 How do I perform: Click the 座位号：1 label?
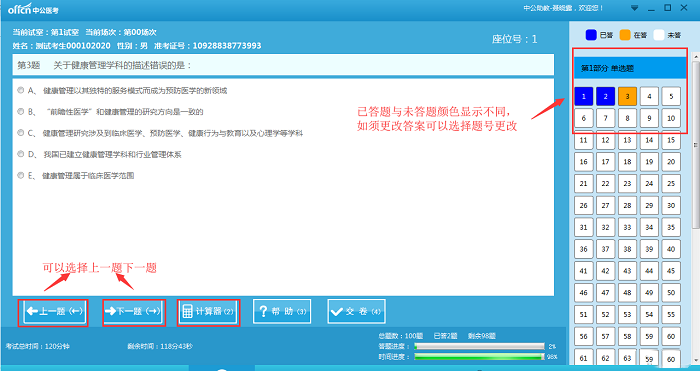point(514,39)
